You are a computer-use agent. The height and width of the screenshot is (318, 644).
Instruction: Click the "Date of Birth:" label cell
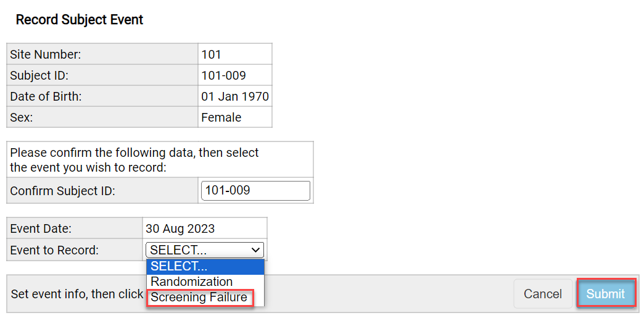click(46, 96)
